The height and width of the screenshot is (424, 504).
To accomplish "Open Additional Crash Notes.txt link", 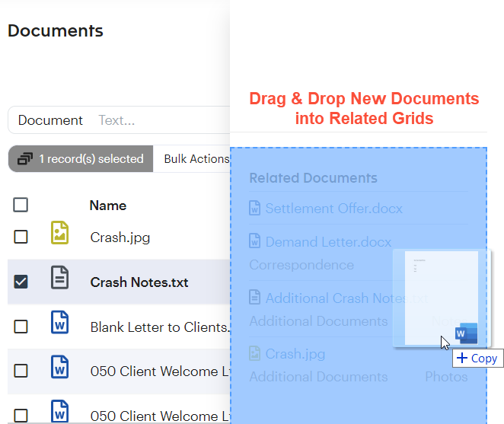I will tap(346, 298).
